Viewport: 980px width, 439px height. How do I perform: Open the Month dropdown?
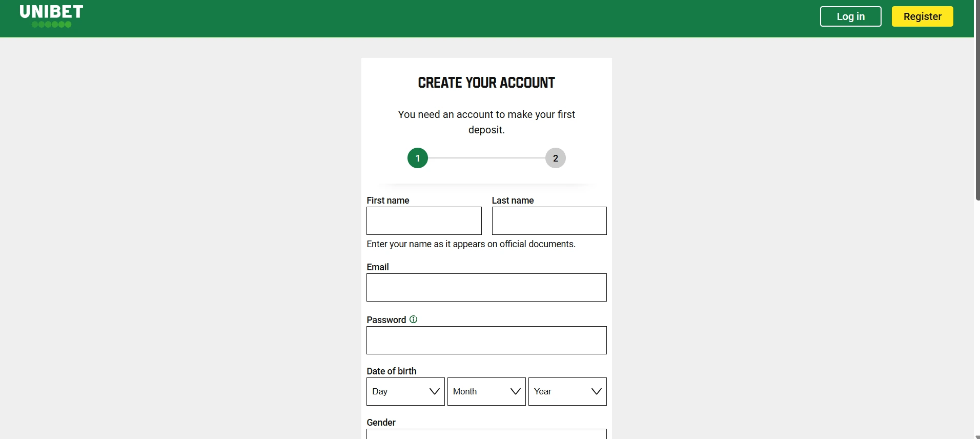pos(486,391)
